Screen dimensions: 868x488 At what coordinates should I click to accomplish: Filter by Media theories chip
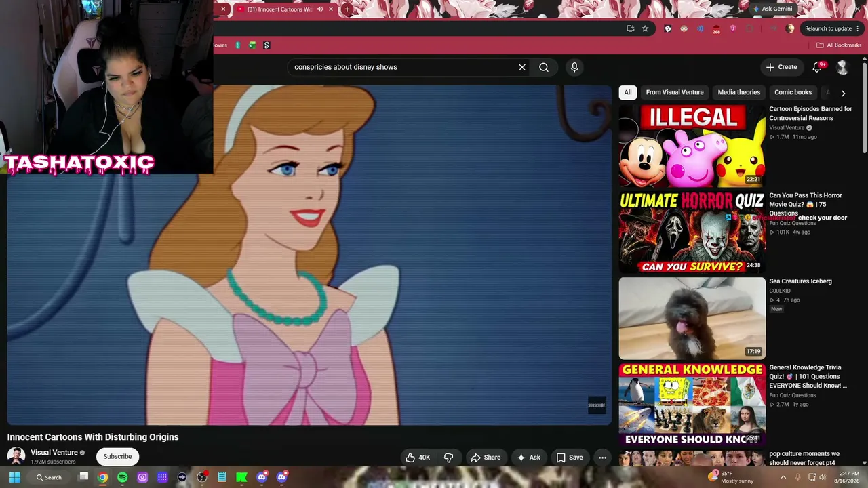(739, 92)
